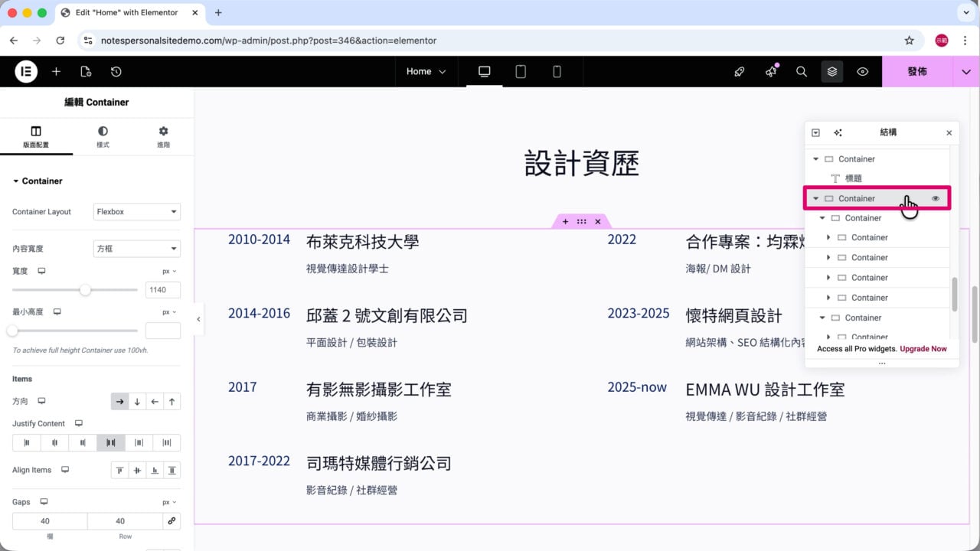Expand publish options arrow beside 發佈
Image resolution: width=980 pixels, height=551 pixels.
point(965,71)
